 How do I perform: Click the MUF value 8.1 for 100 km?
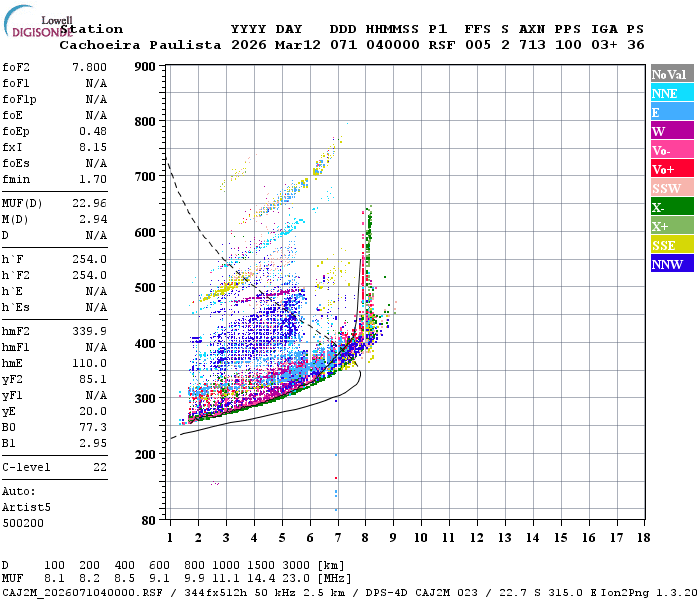pyautogui.click(x=54, y=579)
